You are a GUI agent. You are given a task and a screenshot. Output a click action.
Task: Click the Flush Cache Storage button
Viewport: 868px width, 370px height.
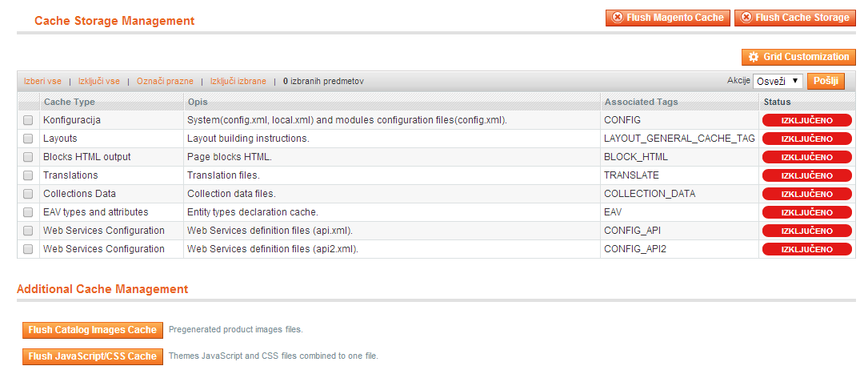[795, 18]
